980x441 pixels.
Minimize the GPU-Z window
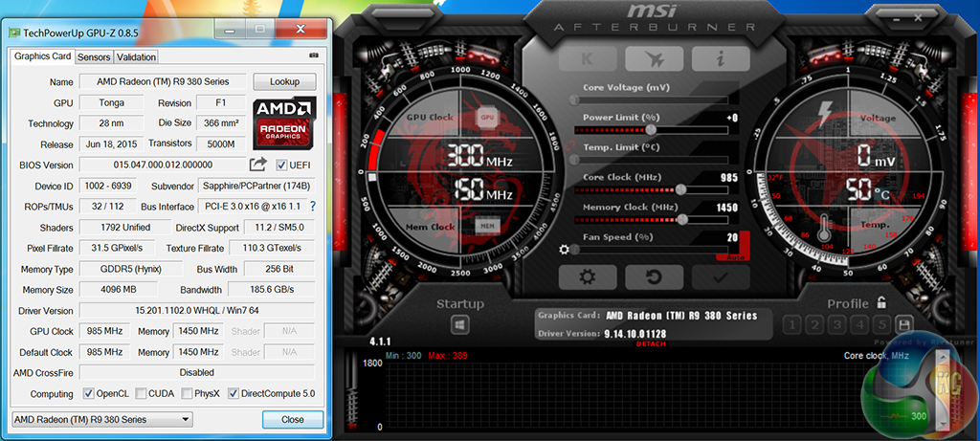(x=230, y=28)
